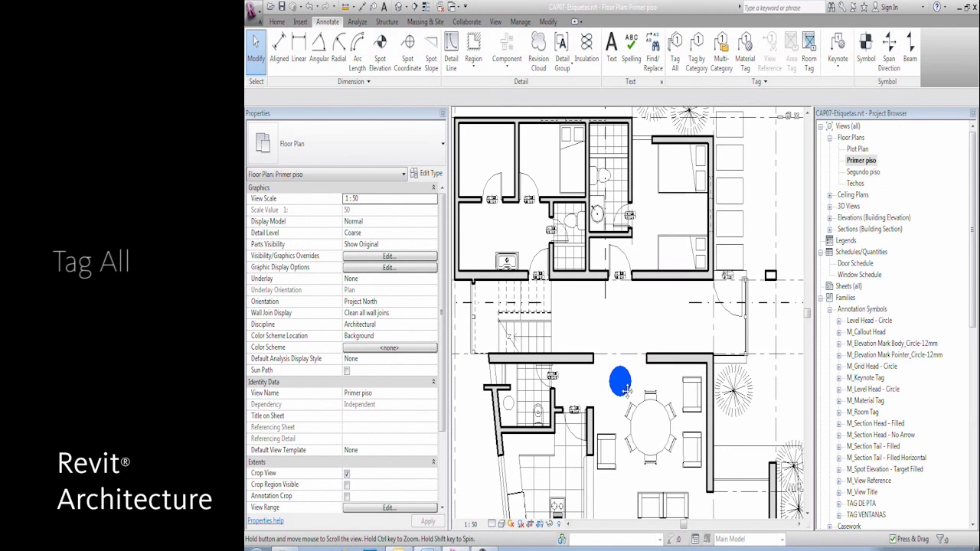Collapse the Identity Data properties section
This screenshot has width=980, height=551.
pyautogui.click(x=433, y=382)
